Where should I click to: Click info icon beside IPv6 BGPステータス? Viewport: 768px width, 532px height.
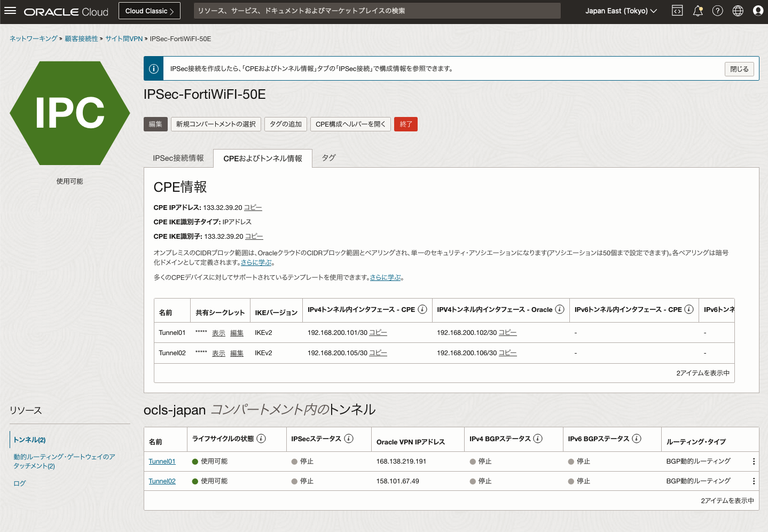coord(637,439)
